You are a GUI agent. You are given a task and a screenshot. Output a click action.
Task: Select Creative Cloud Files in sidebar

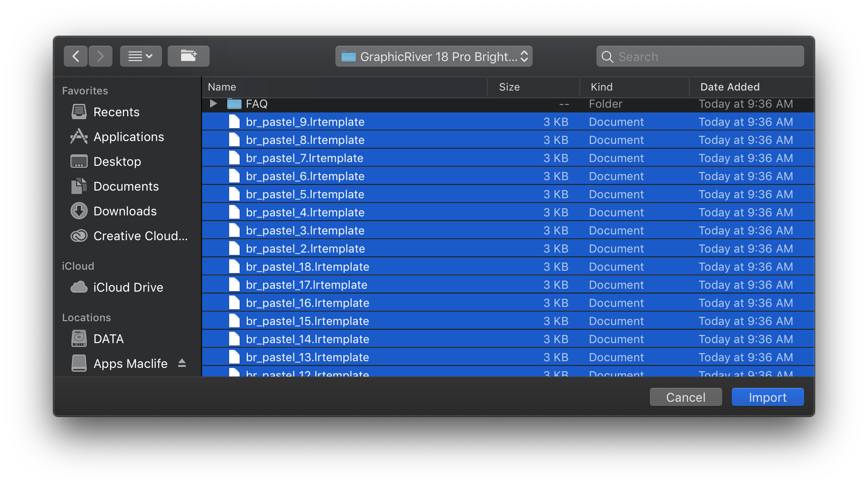(x=140, y=236)
